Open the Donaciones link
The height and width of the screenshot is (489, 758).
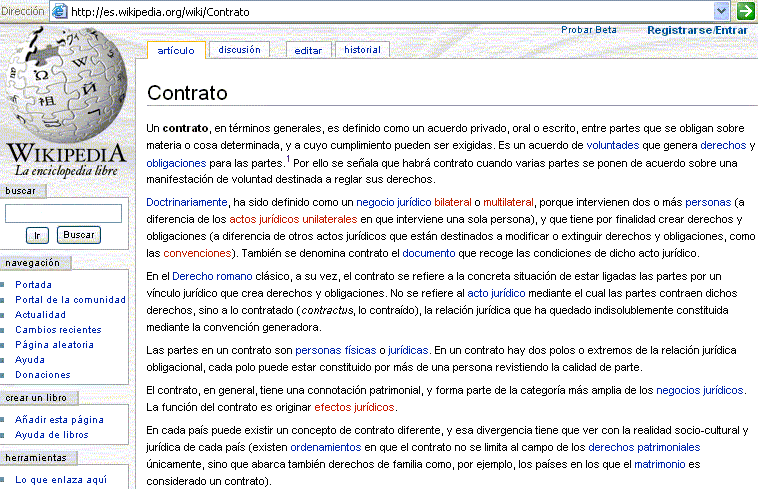43,374
